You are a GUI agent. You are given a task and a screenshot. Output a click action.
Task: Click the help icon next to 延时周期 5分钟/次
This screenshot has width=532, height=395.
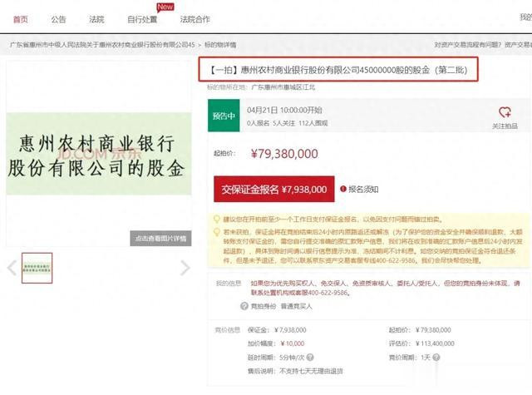click(x=310, y=358)
